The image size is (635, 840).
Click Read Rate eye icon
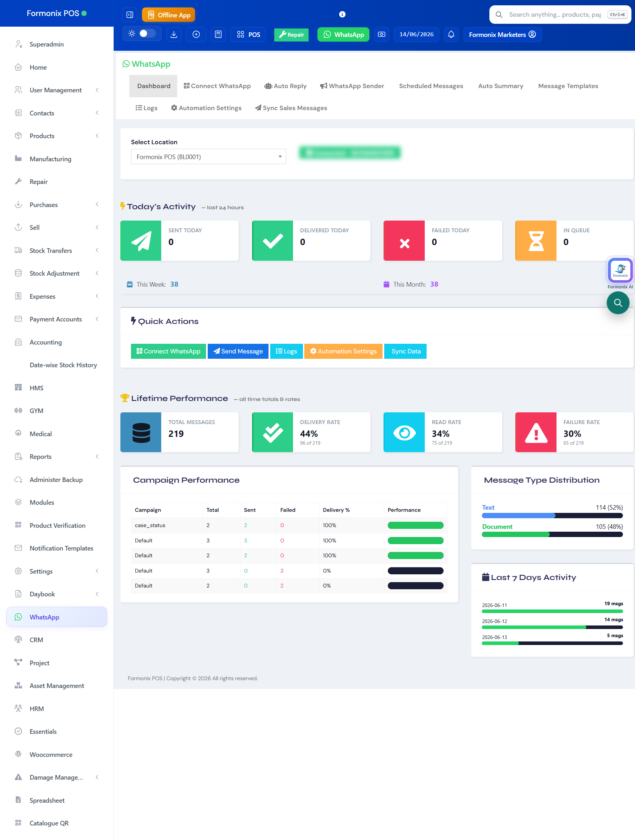[404, 432]
